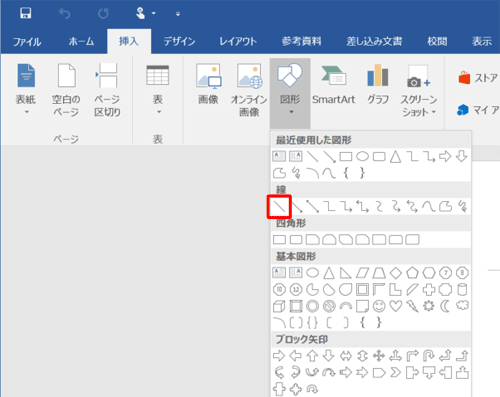Select the diamond shape

(396, 273)
